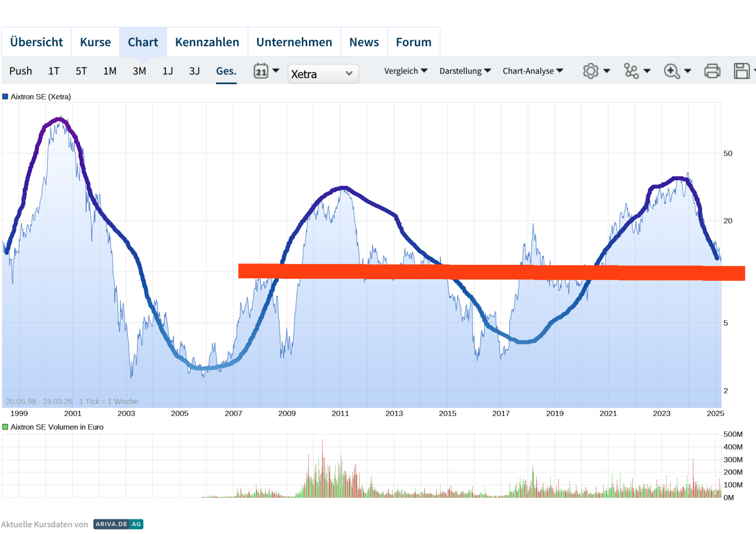This screenshot has width=756, height=534.
Task: Click the zoom magnifier icon
Action: click(672, 71)
